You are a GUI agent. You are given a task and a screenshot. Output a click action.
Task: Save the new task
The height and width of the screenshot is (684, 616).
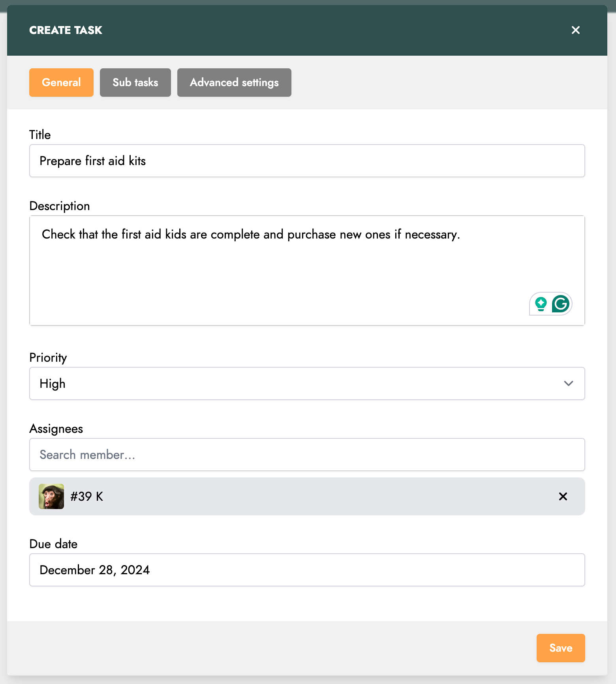tap(561, 648)
